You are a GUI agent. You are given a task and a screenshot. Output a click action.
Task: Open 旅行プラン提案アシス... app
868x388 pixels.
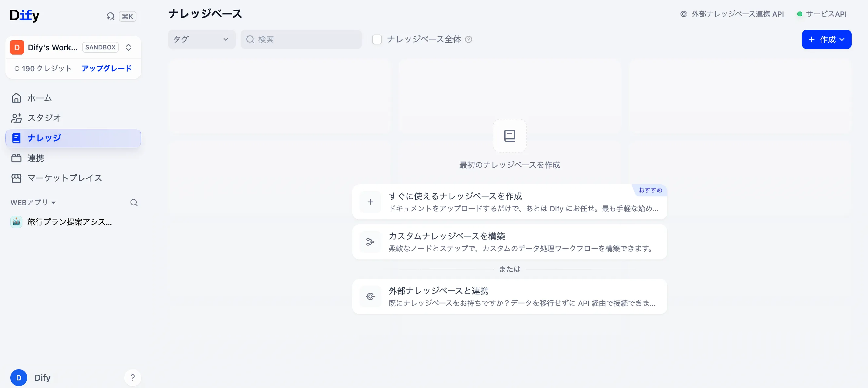pyautogui.click(x=73, y=222)
